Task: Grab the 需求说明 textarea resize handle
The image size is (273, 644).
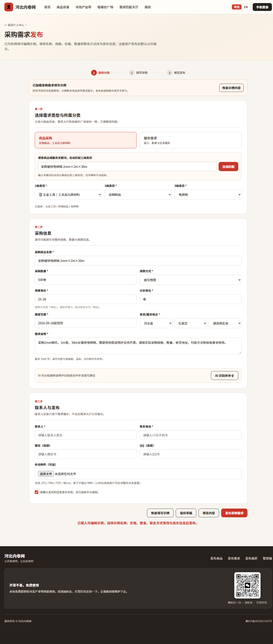Action: pyautogui.click(x=240, y=353)
